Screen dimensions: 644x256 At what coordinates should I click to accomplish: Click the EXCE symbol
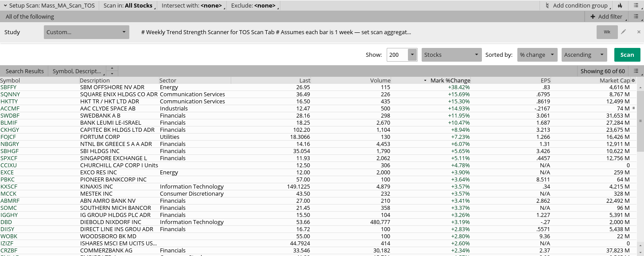tap(7, 172)
